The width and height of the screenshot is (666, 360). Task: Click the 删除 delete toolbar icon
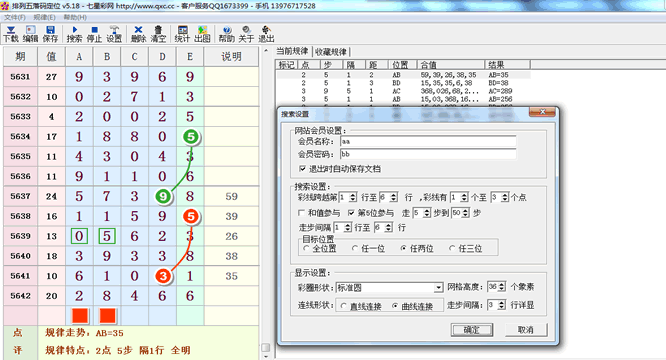click(x=138, y=34)
